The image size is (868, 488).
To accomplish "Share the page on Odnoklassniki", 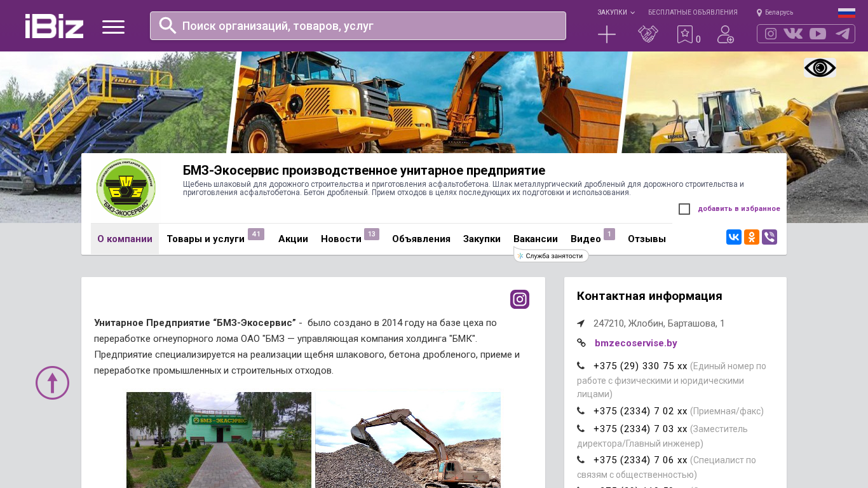I will [752, 237].
